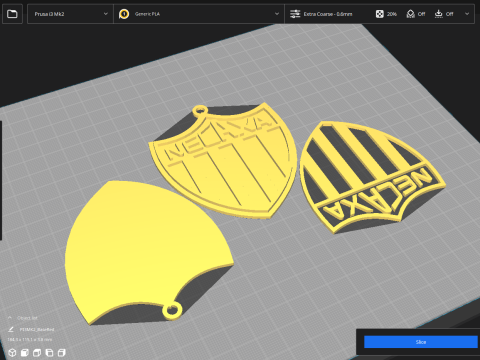The width and height of the screenshot is (480, 360).
Task: Click the 20% infill value
Action: (392, 14)
